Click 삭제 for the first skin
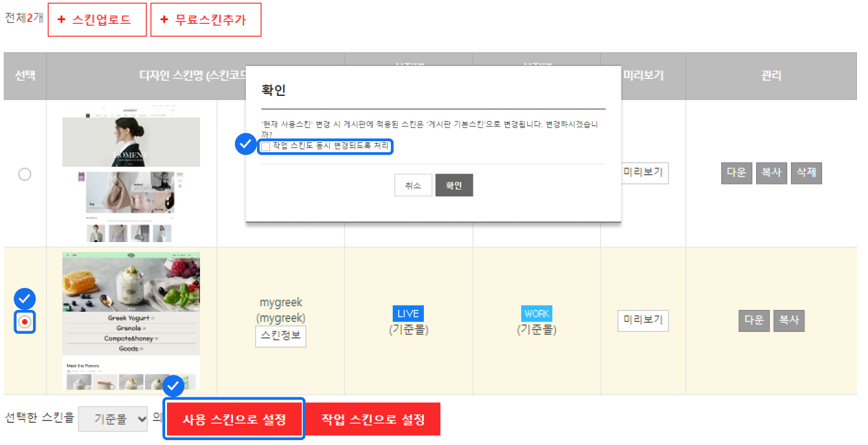Viewport: 868px width, 445px height. [806, 173]
